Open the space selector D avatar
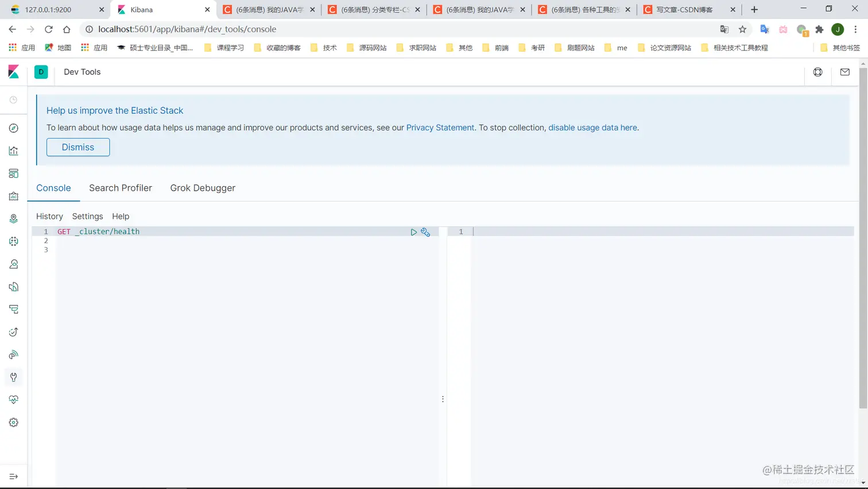This screenshot has height=489, width=868. (41, 72)
